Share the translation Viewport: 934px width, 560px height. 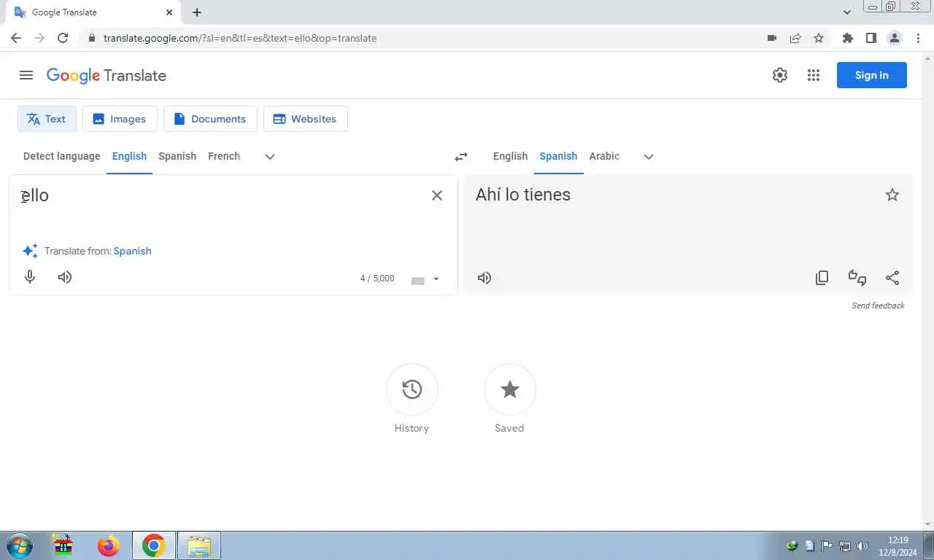[x=892, y=278]
